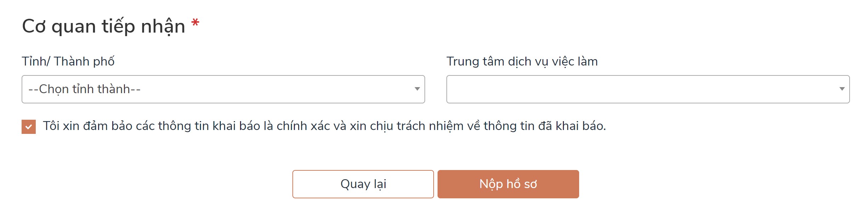The image size is (868, 221).
Task: Uncheck the information accuracy declaration checkbox
Action: [29, 127]
